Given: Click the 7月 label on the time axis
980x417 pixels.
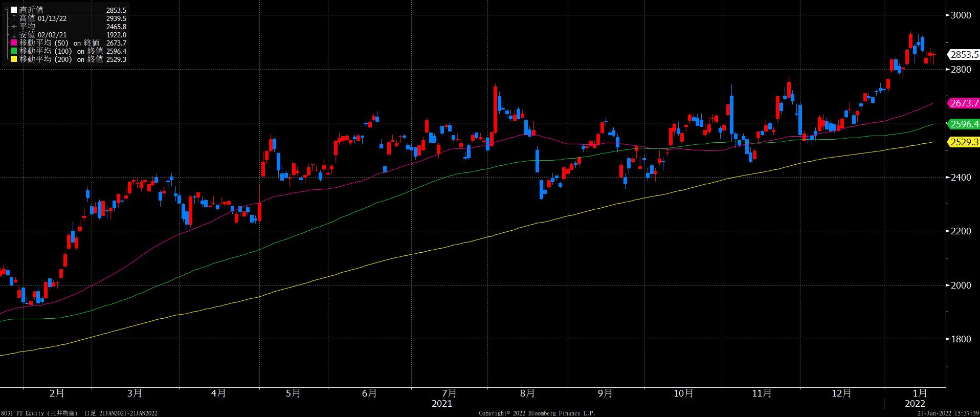Looking at the screenshot, I should [x=449, y=393].
